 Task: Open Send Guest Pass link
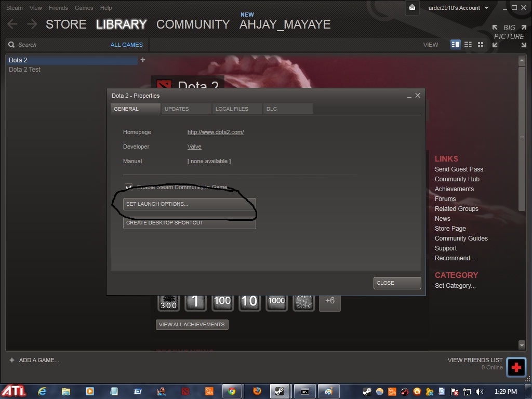click(x=459, y=169)
